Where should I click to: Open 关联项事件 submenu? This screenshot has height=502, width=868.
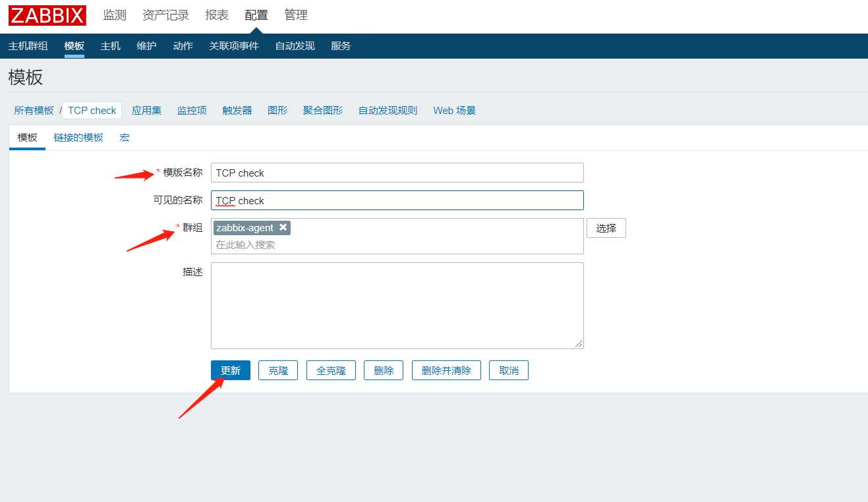point(234,46)
